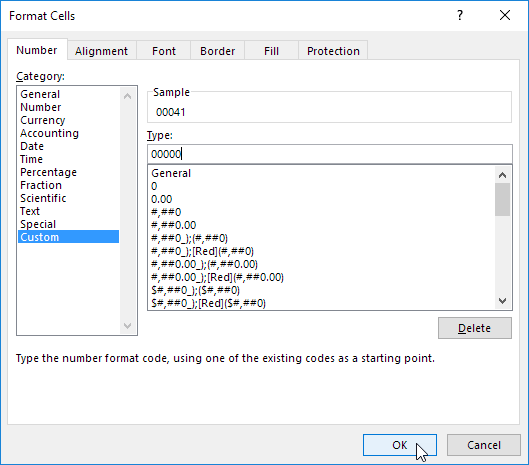Select the Fill tab
Screen dimensions: 529x465
[271, 51]
